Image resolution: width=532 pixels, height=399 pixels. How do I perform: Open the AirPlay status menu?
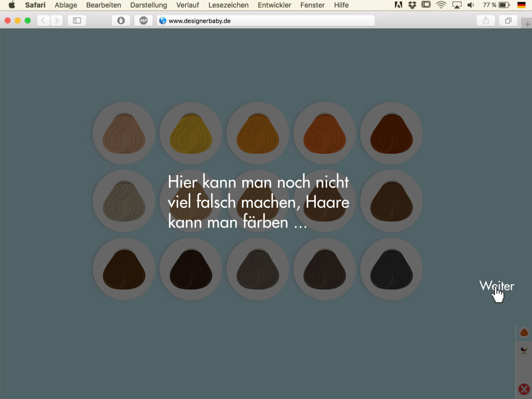tap(457, 5)
